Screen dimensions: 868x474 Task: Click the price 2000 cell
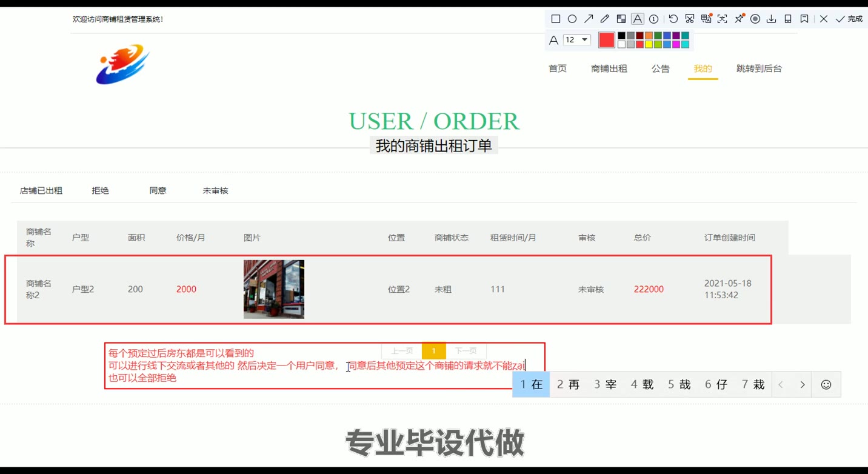pos(186,289)
